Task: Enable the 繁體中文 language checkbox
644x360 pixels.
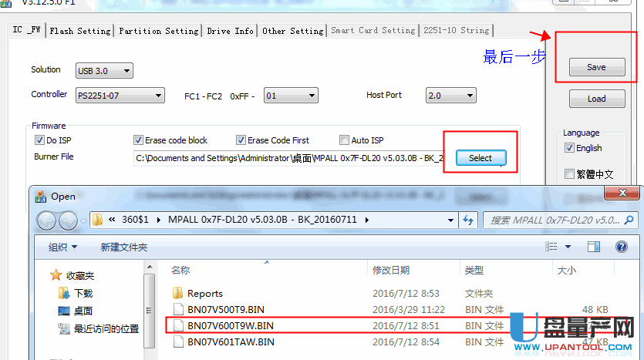Action: [x=570, y=173]
